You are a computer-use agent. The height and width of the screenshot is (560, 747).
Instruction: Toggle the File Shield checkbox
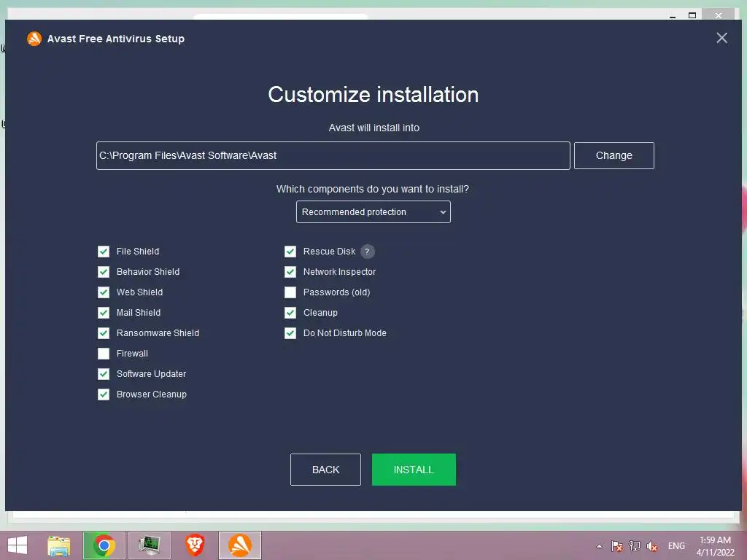pyautogui.click(x=104, y=252)
